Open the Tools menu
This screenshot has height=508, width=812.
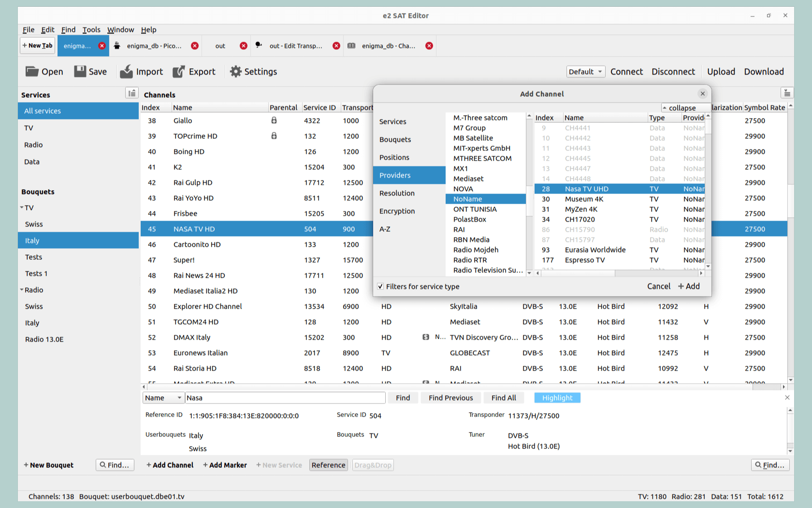(x=91, y=30)
